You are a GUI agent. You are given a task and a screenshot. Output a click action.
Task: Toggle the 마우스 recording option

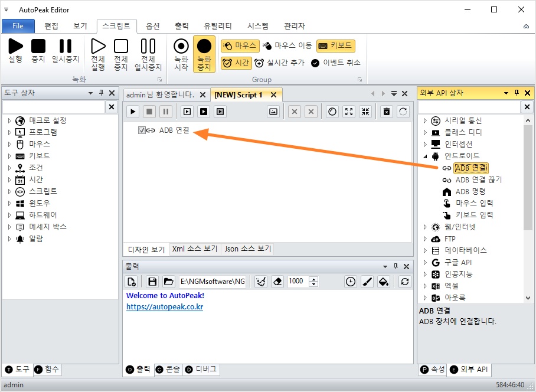(240, 46)
